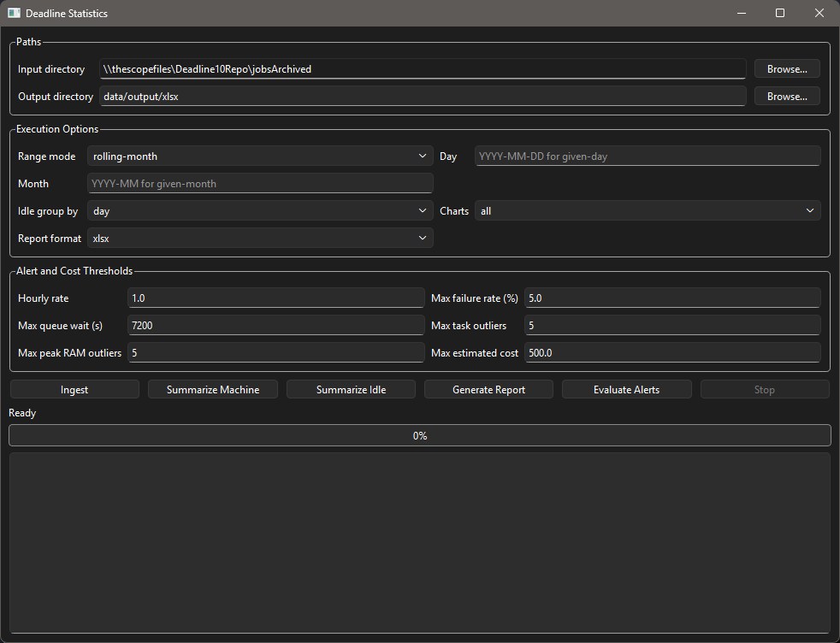Image resolution: width=840 pixels, height=643 pixels.
Task: Open the Charts dropdown set to all
Action: click(x=648, y=210)
